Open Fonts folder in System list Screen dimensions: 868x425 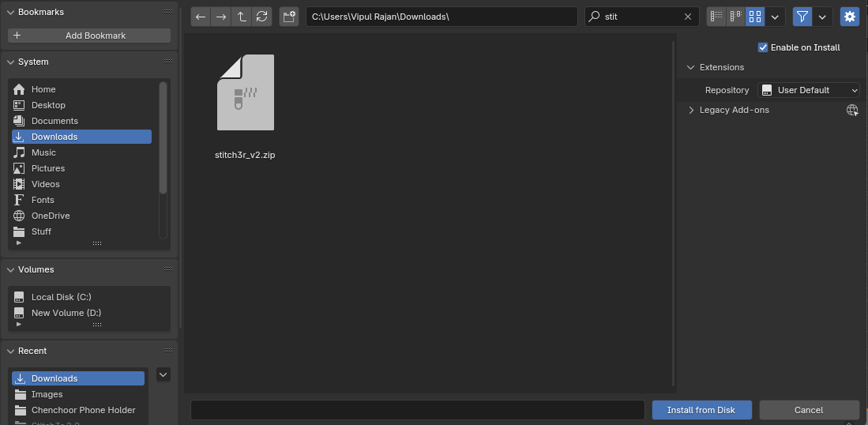pos(81,200)
